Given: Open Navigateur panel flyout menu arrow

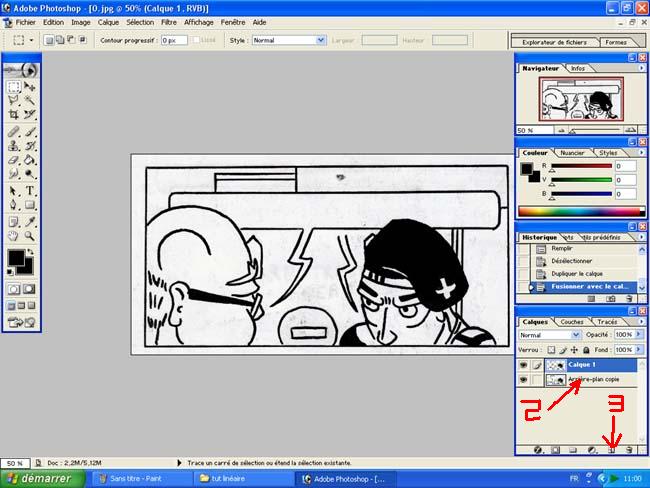Looking at the screenshot, I should pyautogui.click(x=641, y=68).
